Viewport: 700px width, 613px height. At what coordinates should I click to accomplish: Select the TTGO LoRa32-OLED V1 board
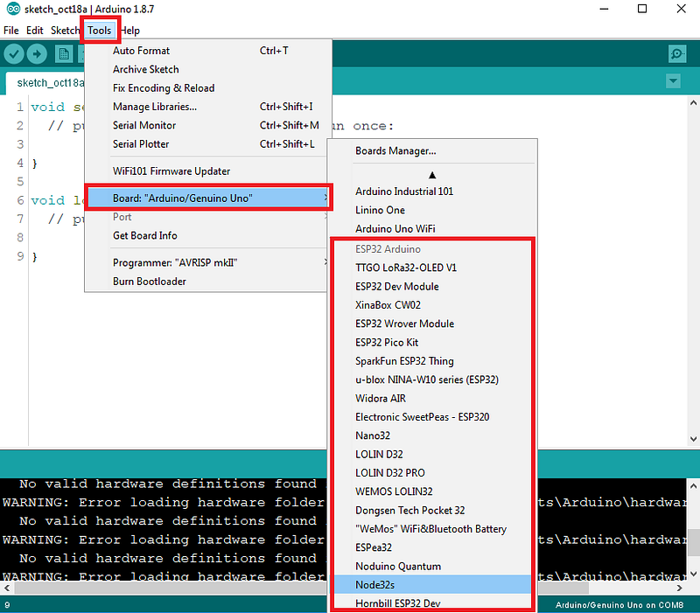(432, 268)
